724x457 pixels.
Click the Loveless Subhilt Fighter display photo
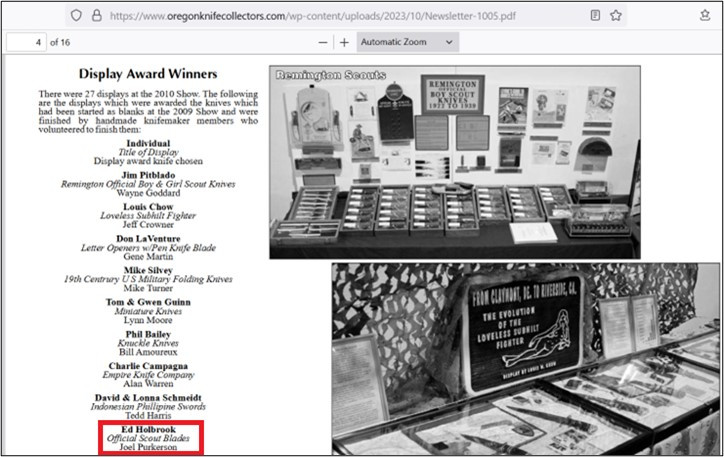525,359
